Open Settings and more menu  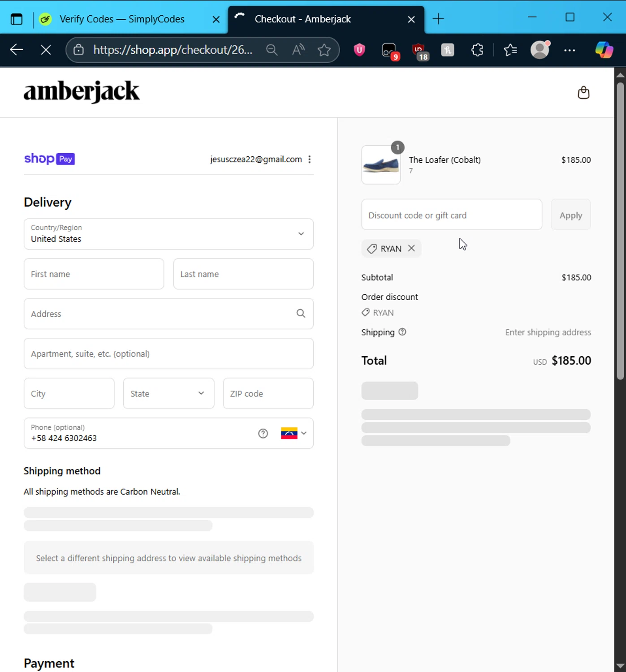pos(570,50)
